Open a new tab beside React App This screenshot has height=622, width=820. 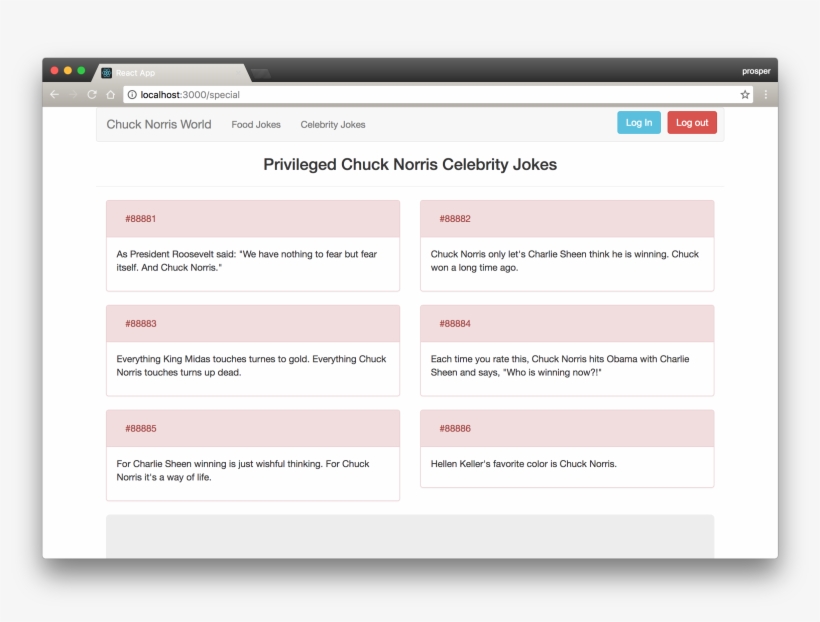coord(261,73)
